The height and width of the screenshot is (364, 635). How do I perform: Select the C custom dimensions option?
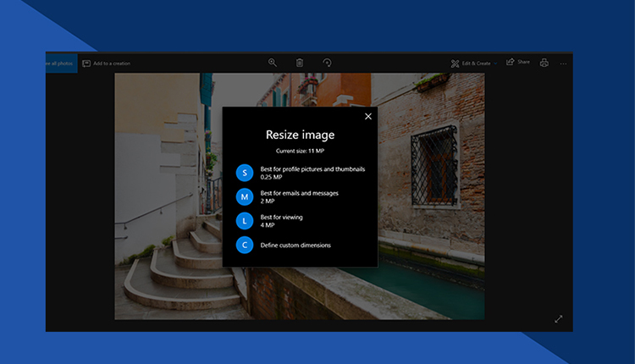click(245, 245)
